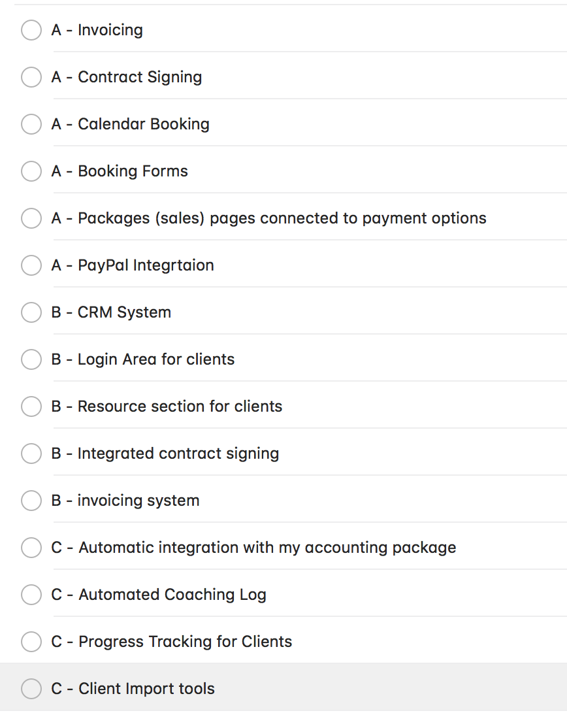This screenshot has width=567, height=728.
Task: Choose 'B - CRM System' radio circle
Action: (31, 312)
